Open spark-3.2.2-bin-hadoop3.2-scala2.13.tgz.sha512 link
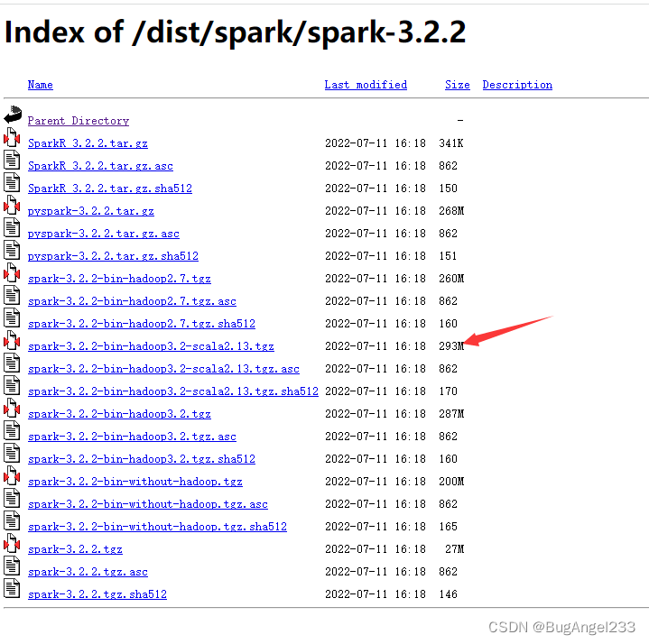649x644 pixels. pos(173,391)
